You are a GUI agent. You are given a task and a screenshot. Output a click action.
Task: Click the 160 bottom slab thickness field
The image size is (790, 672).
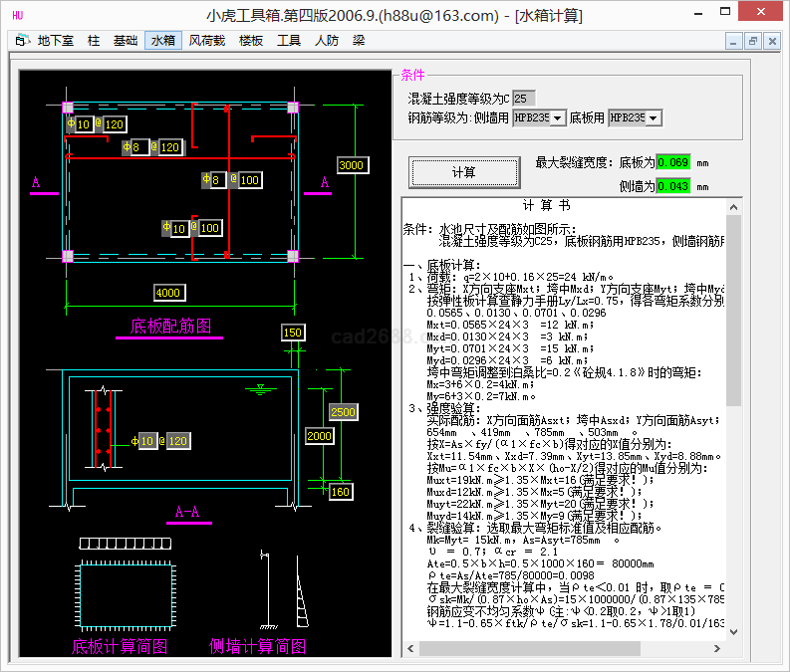coord(341,491)
